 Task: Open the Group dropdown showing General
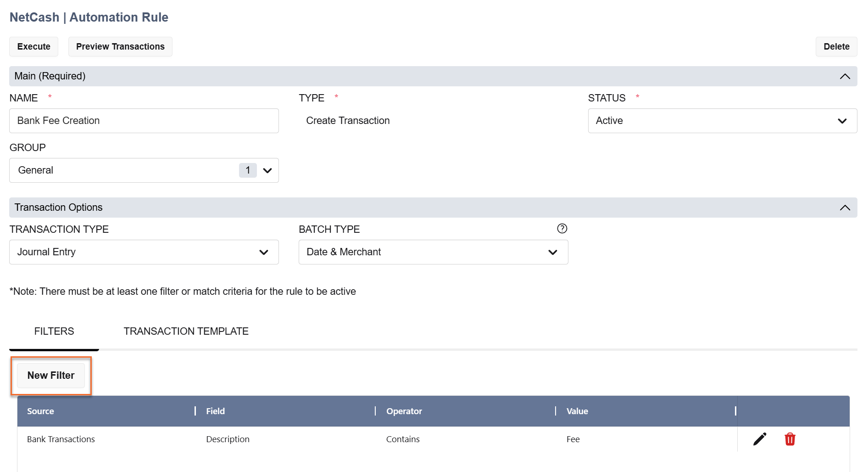pos(144,170)
